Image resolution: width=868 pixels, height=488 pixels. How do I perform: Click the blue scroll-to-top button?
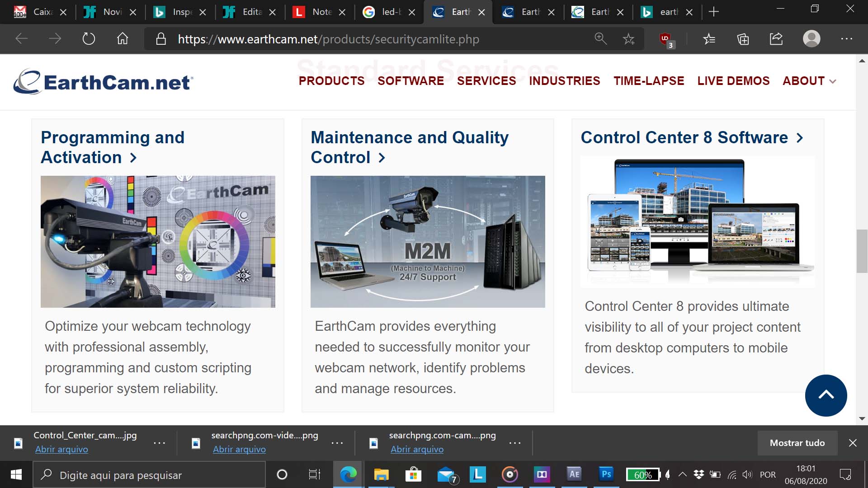click(826, 395)
